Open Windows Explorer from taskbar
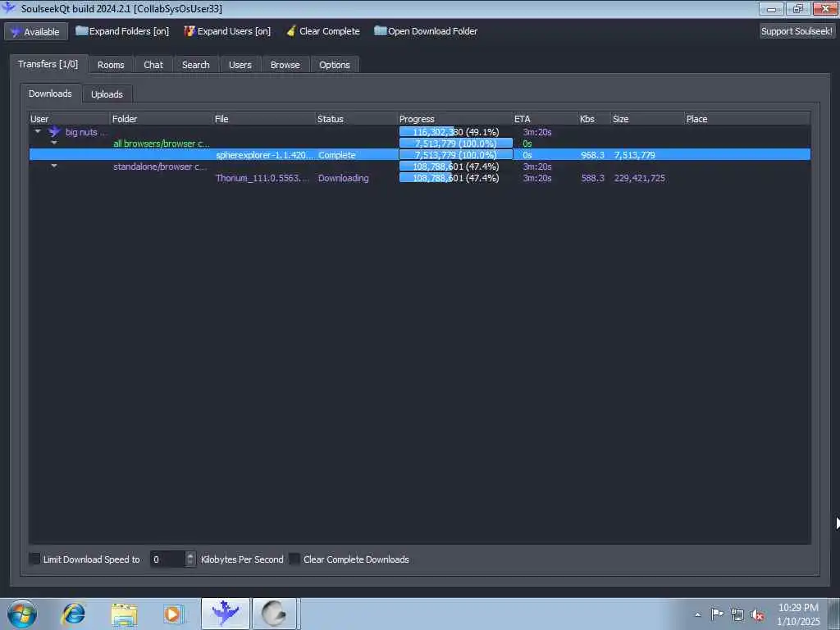Screen dimensions: 840x630 125,614
